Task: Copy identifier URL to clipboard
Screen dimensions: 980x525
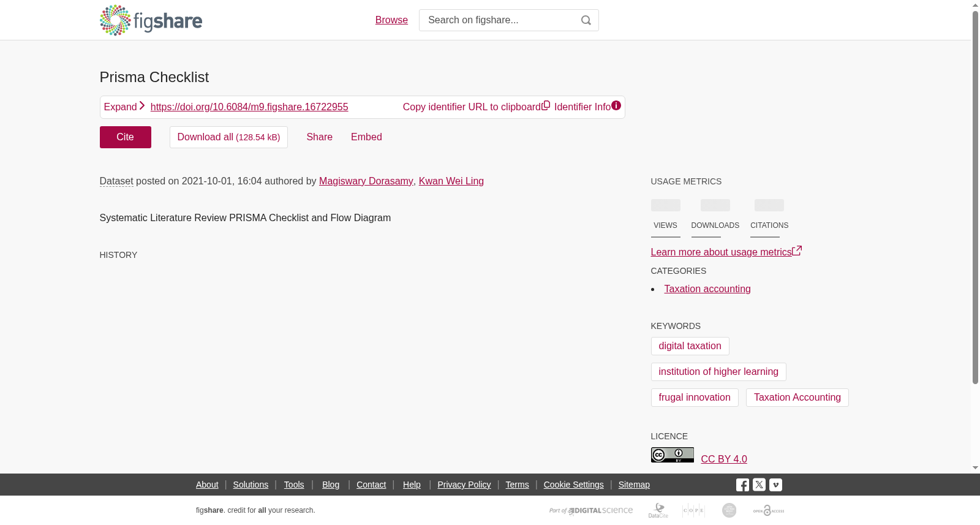Action: [x=477, y=107]
